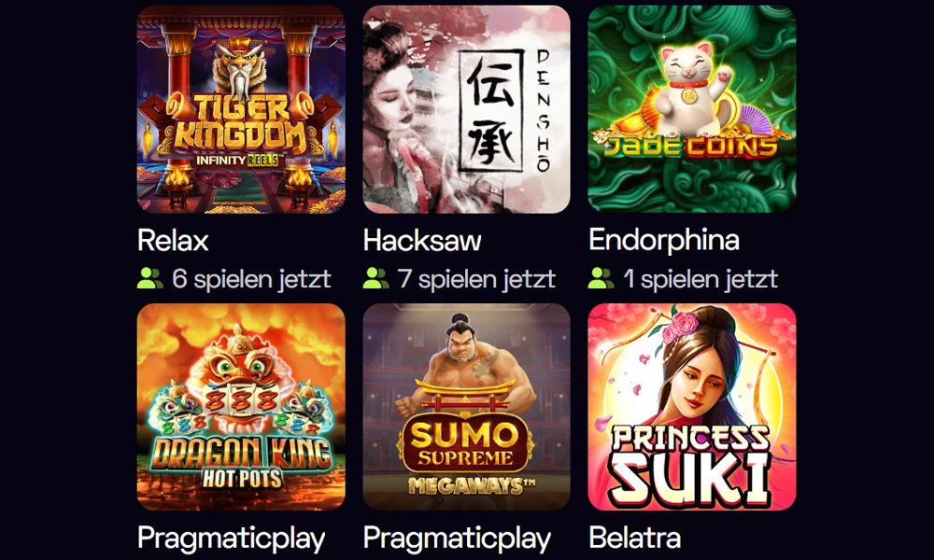
Task: Click Pragmaticplay under Dragon King Hot Pots
Action: point(231,539)
